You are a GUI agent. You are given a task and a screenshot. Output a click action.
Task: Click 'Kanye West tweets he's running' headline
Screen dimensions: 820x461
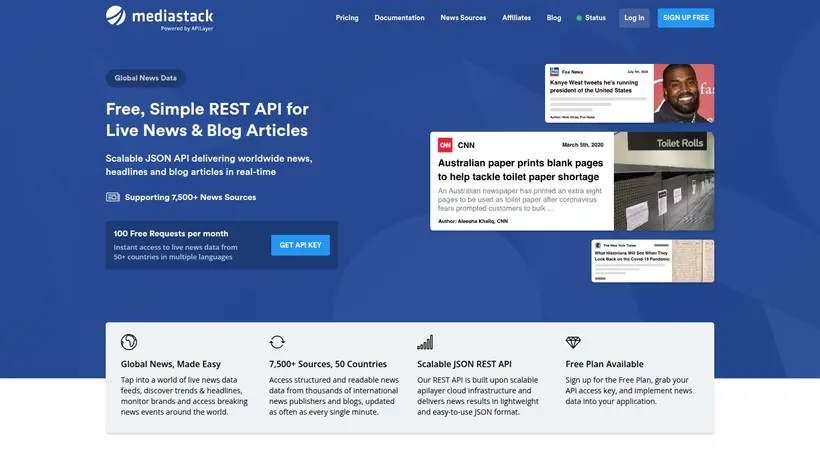coord(594,86)
